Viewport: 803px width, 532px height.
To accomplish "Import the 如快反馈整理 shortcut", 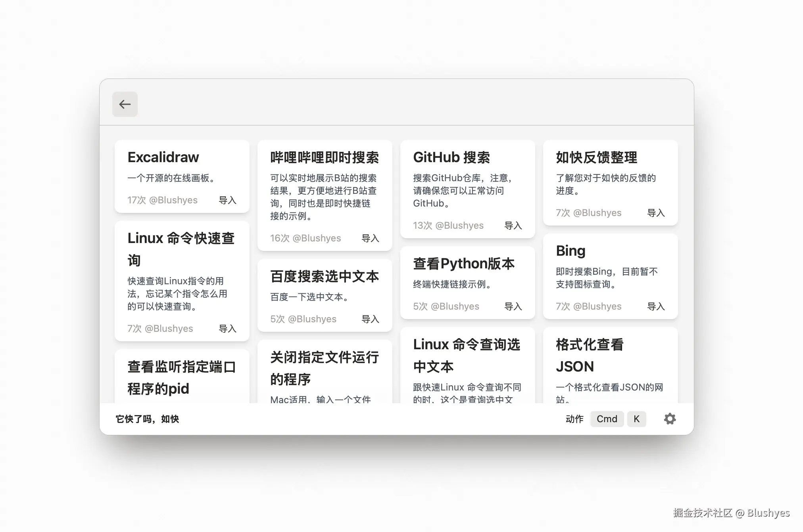I will [656, 213].
